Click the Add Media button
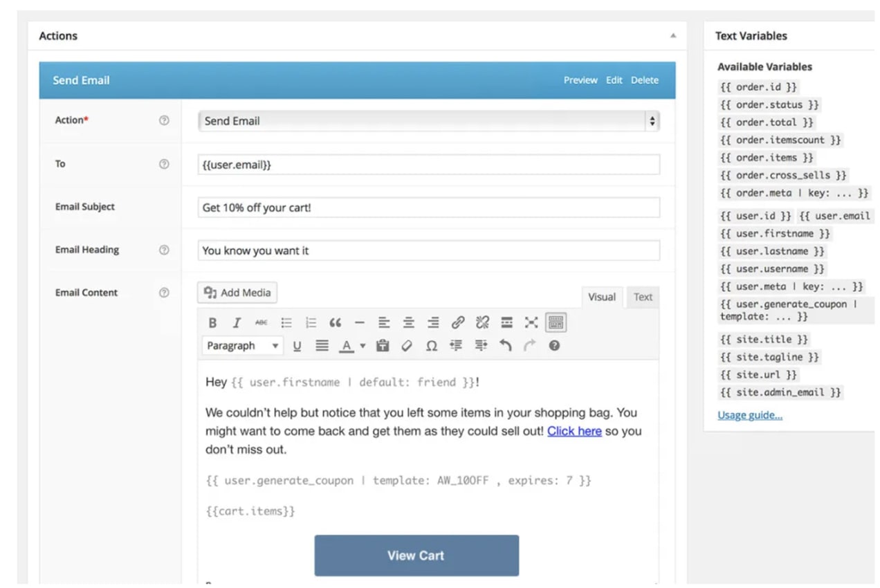This screenshot has height=588, width=880. pyautogui.click(x=237, y=293)
